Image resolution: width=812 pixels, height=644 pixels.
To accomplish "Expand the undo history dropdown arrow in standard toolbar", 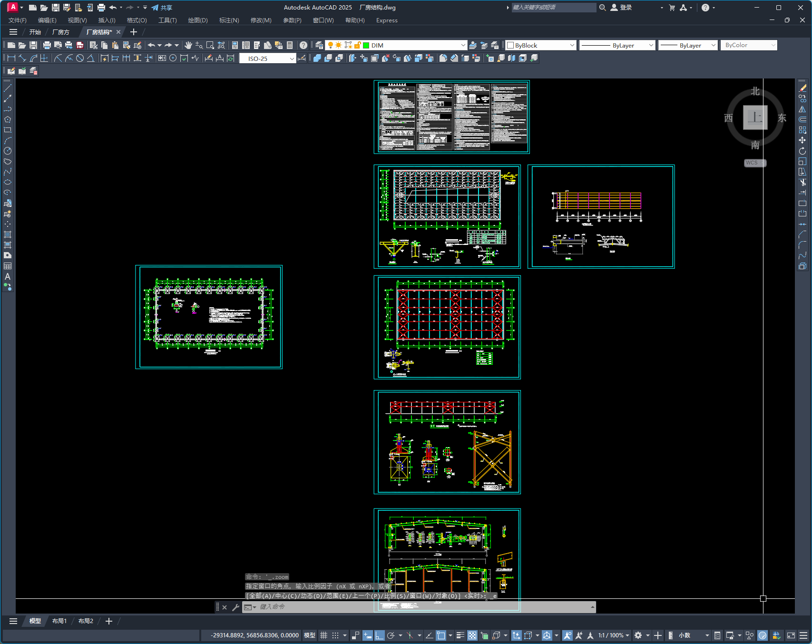I will [159, 45].
